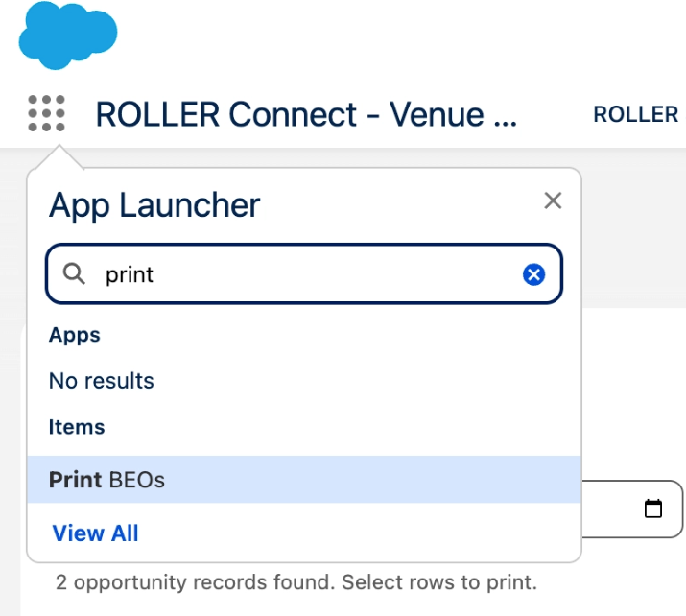The image size is (686, 616).
Task: Click the Apps section heading
Action: coord(75,336)
